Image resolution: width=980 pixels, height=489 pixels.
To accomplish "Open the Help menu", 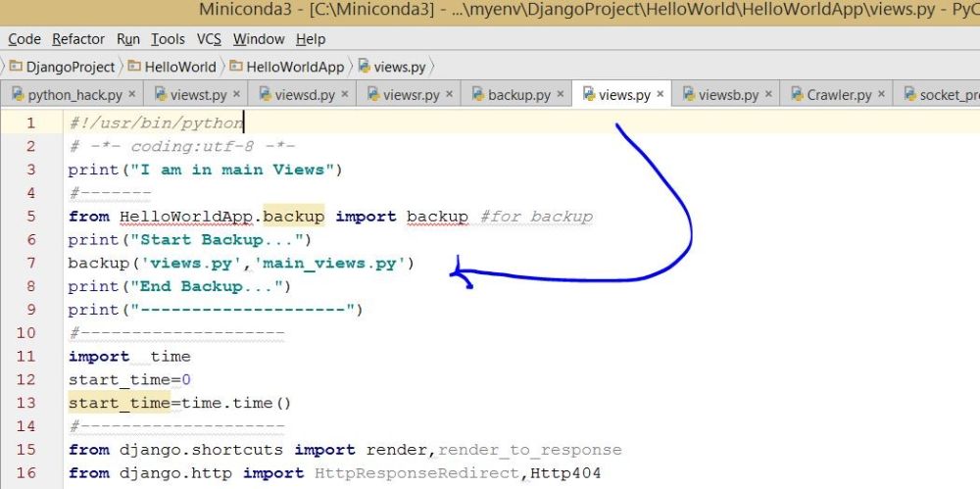I will (311, 39).
